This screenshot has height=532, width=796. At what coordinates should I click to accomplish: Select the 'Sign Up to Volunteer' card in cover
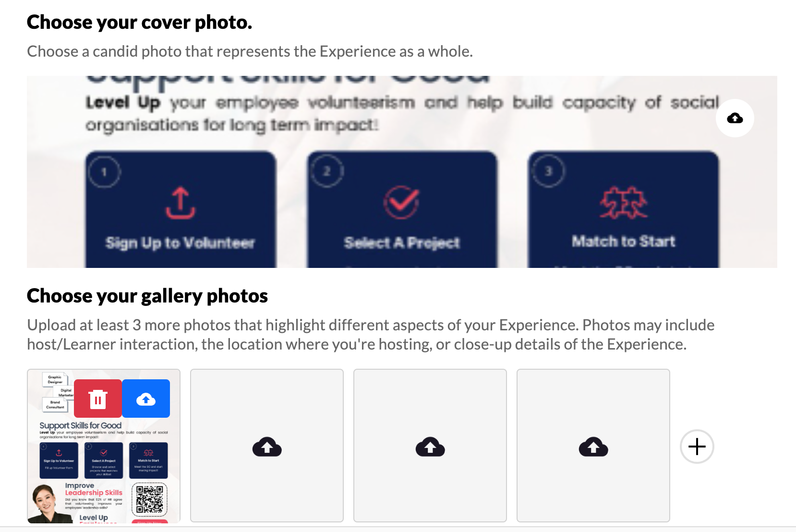coord(181,209)
